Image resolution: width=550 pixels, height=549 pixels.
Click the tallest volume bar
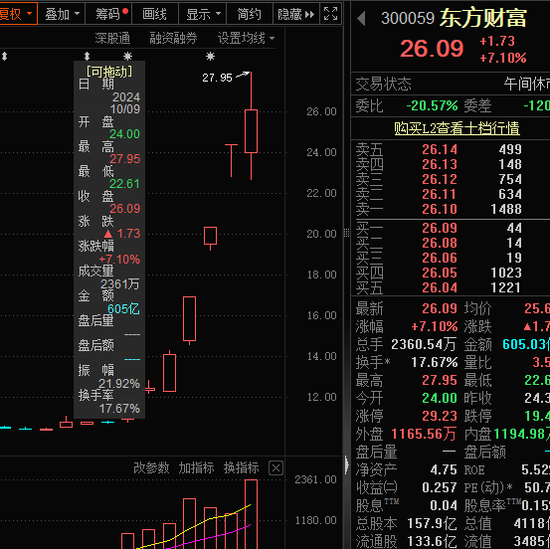pyautogui.click(x=251, y=514)
